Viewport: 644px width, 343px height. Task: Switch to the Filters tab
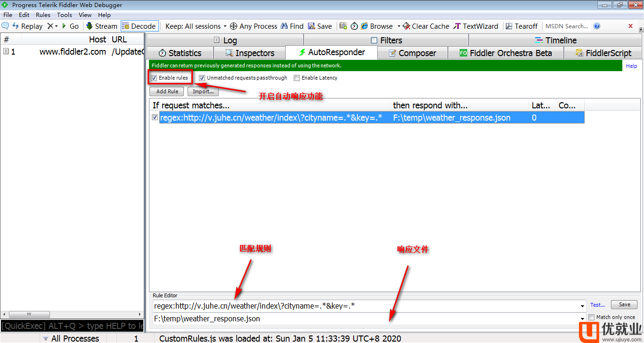click(386, 40)
